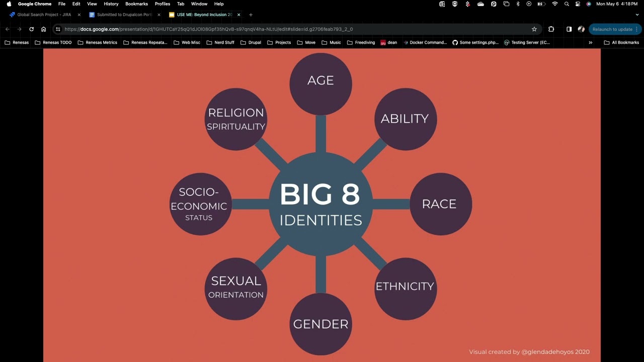Reload the current page
644x362 pixels.
pos(31,29)
